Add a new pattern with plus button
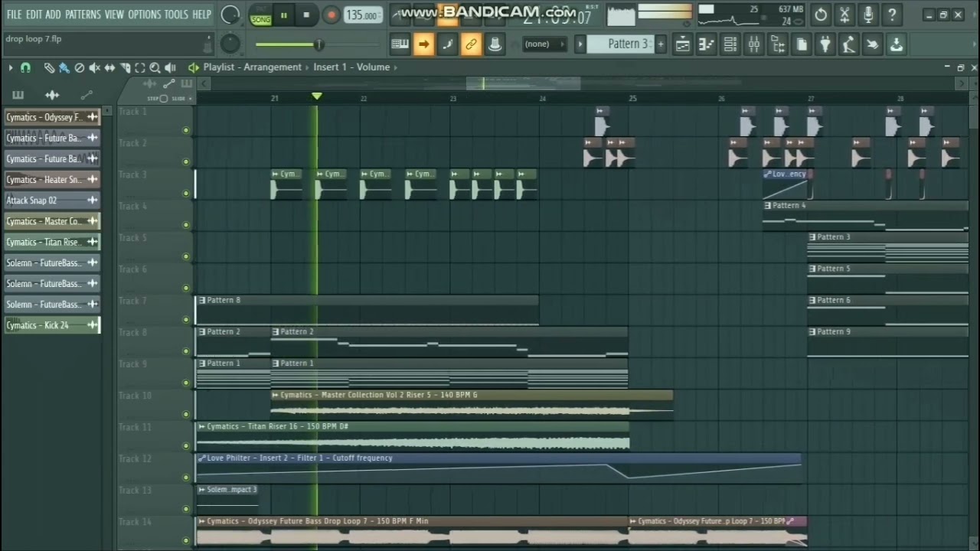Screen dimensions: 980x551 coord(661,44)
